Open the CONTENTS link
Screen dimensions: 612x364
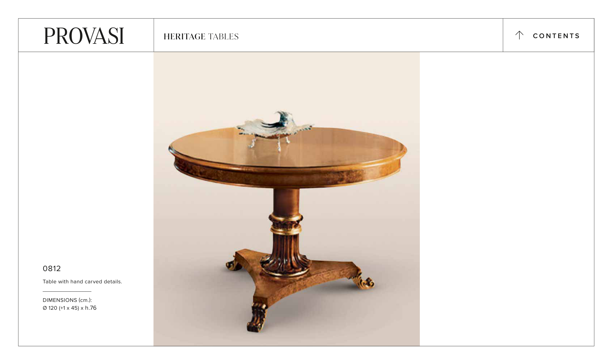[x=556, y=36]
